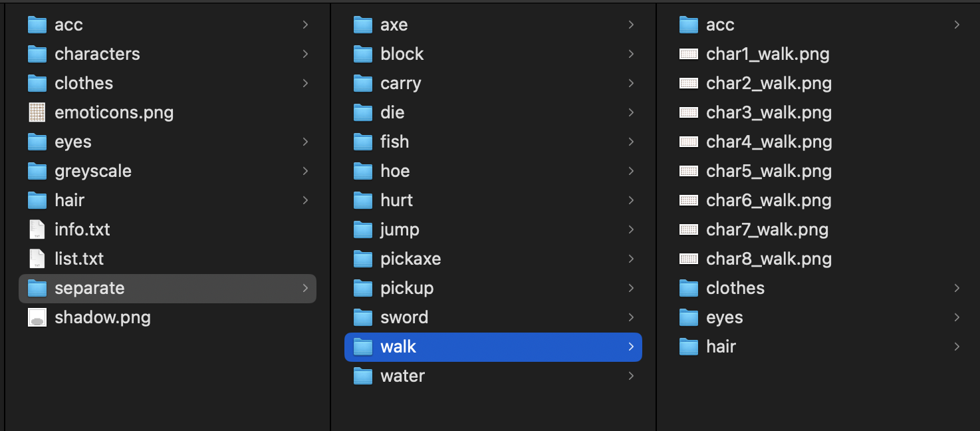Open the water folder
Image resolution: width=980 pixels, height=431 pixels.
point(402,376)
